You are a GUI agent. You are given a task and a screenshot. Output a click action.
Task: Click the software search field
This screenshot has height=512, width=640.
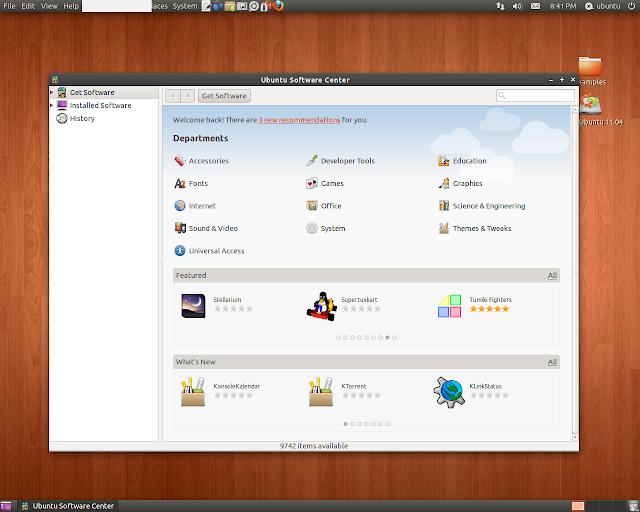(536, 96)
